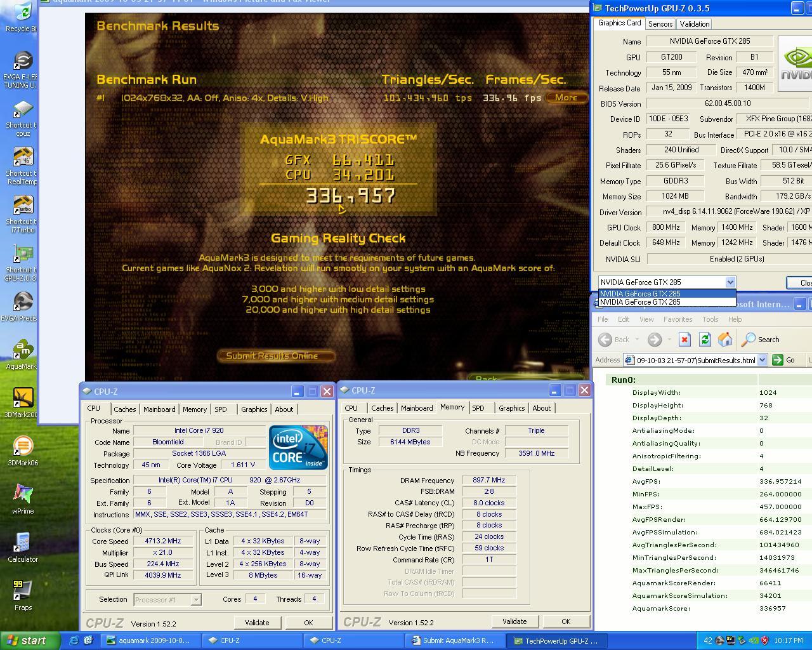The image size is (812, 650).
Task: Click the browser Search magnifier icon
Action: coord(749,340)
